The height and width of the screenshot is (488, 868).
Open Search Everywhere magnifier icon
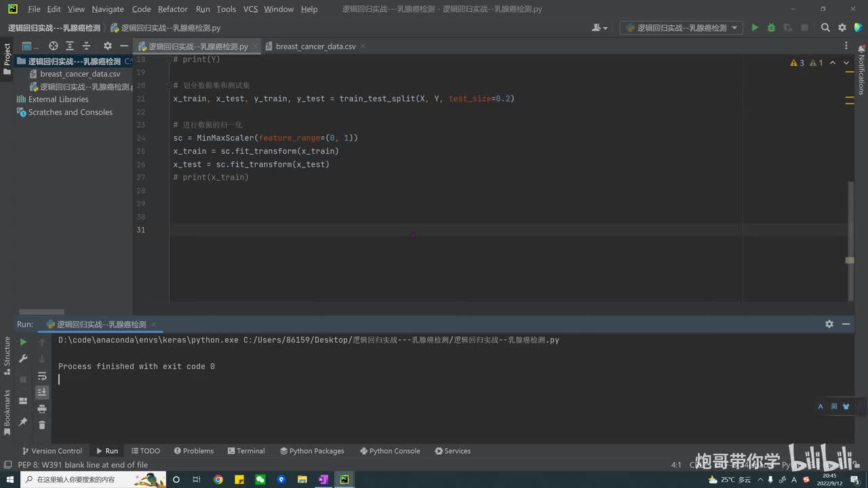(825, 28)
